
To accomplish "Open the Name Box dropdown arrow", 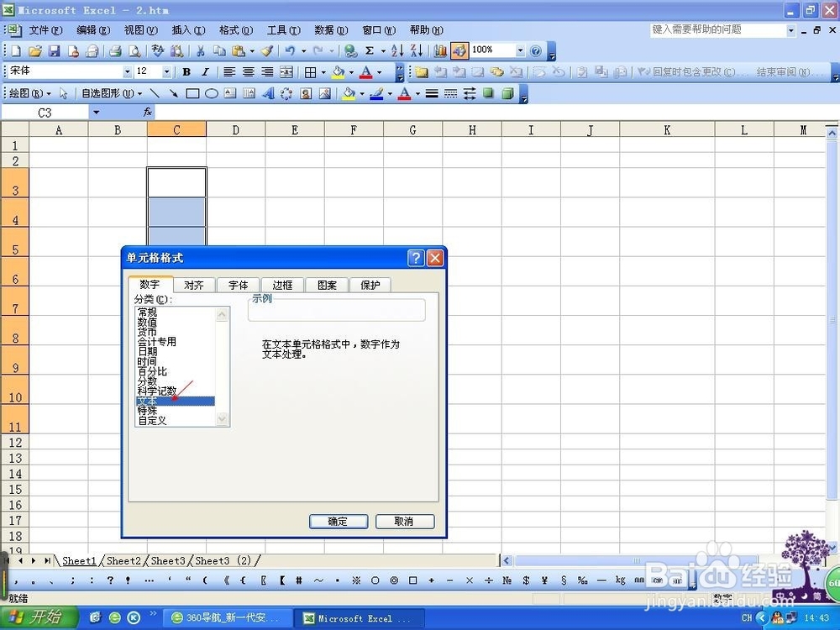I will (x=96, y=112).
